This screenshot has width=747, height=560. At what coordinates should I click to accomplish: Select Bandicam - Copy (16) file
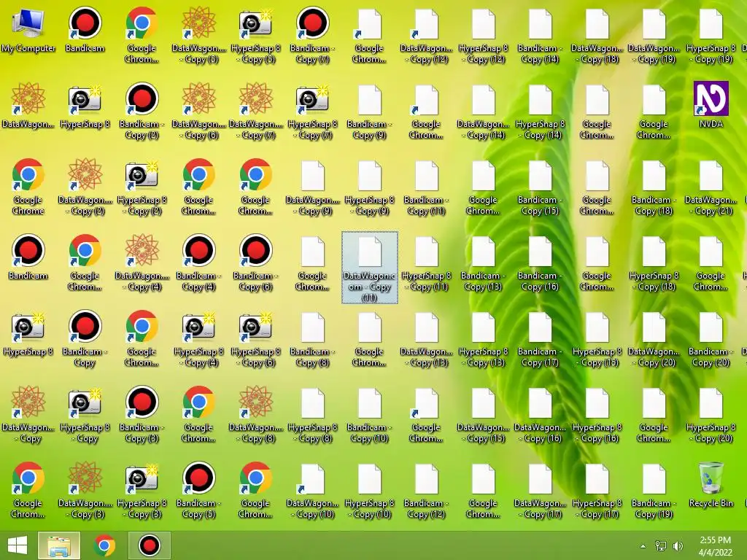(x=540, y=262)
